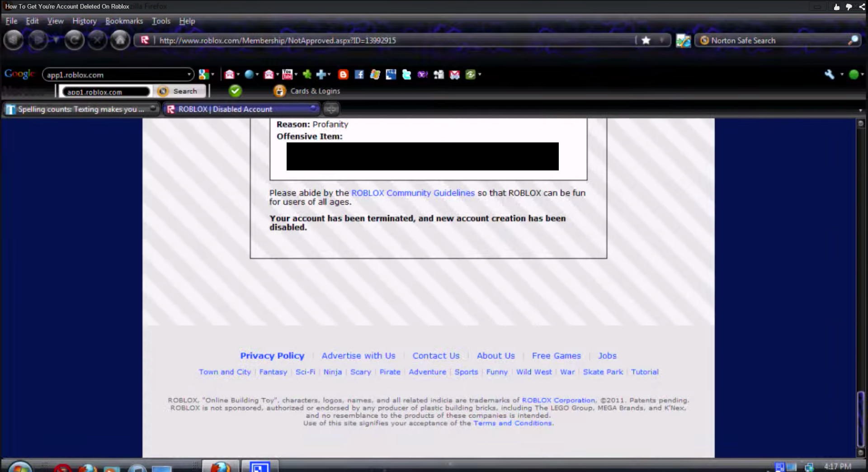868x472 pixels.
Task: Click the Twitter bird toolbar icon
Action: click(x=407, y=74)
